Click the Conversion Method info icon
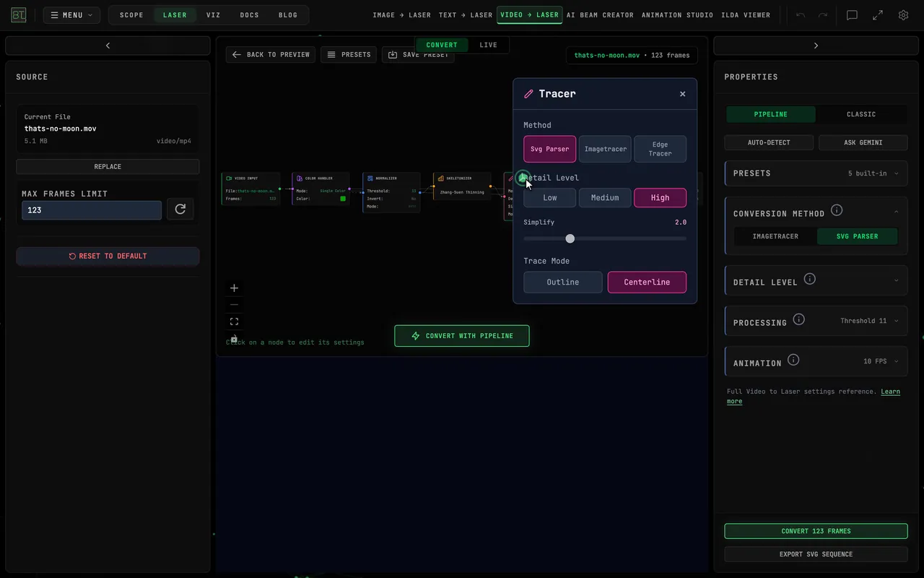Screen dimensions: 924x578 click(837, 210)
